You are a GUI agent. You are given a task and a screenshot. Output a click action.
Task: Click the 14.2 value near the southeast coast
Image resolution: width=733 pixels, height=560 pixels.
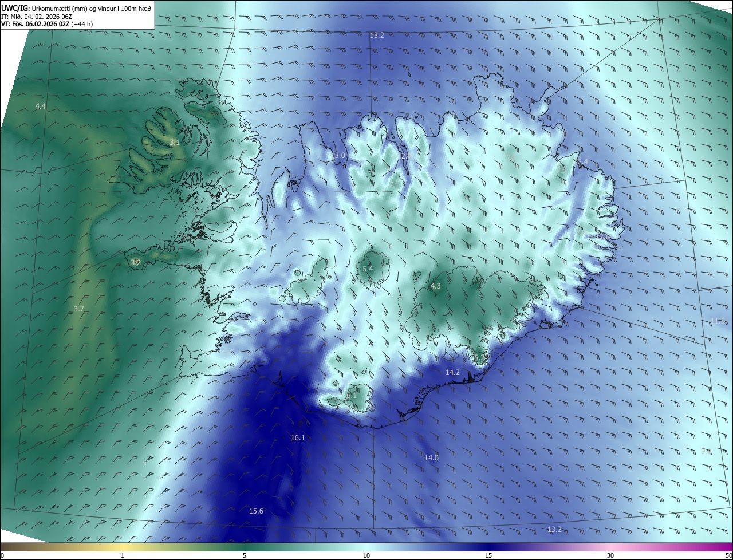tap(452, 372)
